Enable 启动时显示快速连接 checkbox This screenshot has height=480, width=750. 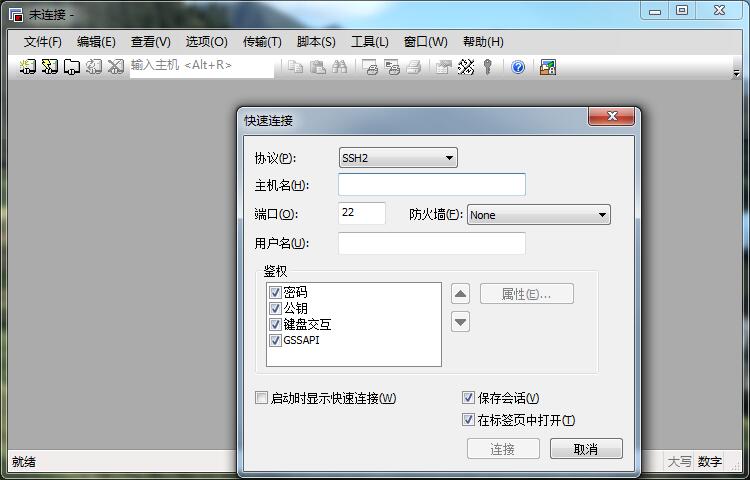pyautogui.click(x=262, y=398)
